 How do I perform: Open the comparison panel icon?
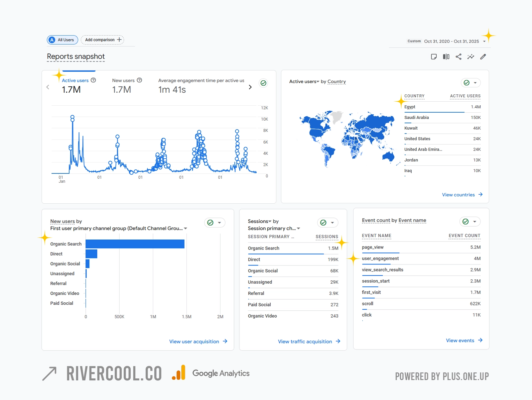pyautogui.click(x=446, y=57)
